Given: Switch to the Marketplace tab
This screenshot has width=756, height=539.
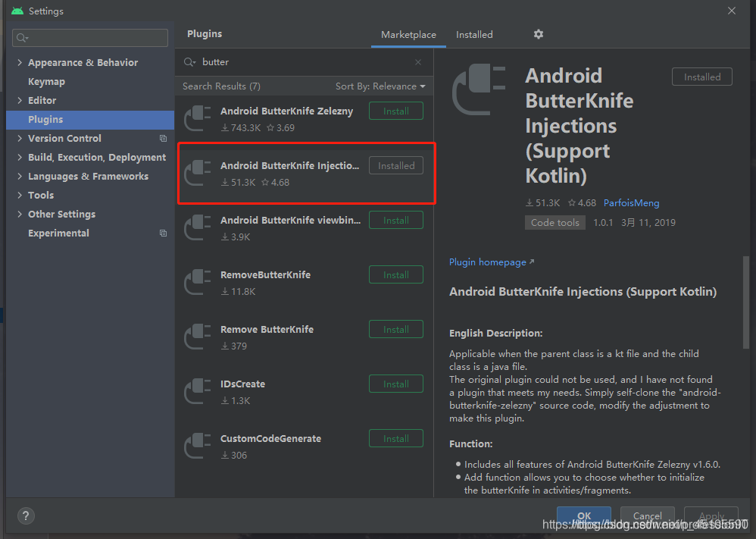Looking at the screenshot, I should click(408, 35).
